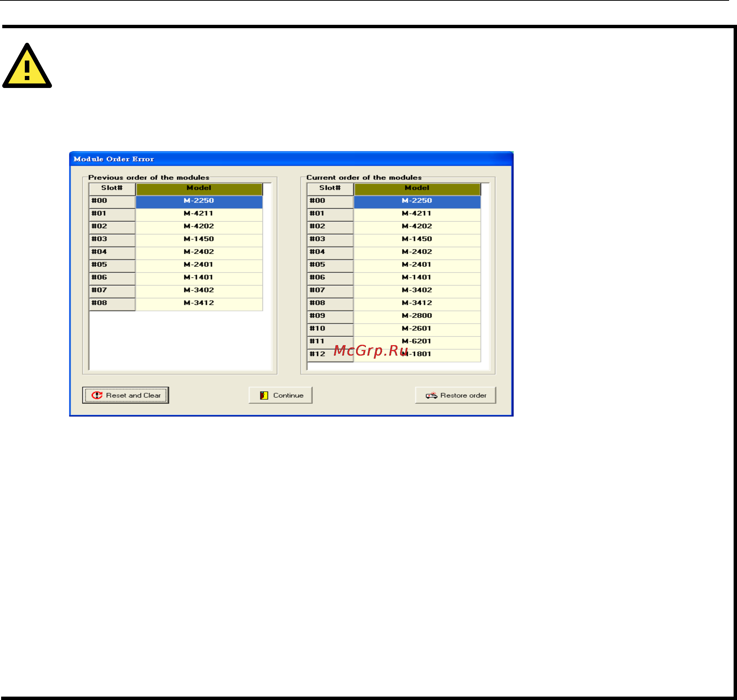Click slot #12 in current order table
Image resolution: width=737 pixels, height=700 pixels.
[330, 355]
